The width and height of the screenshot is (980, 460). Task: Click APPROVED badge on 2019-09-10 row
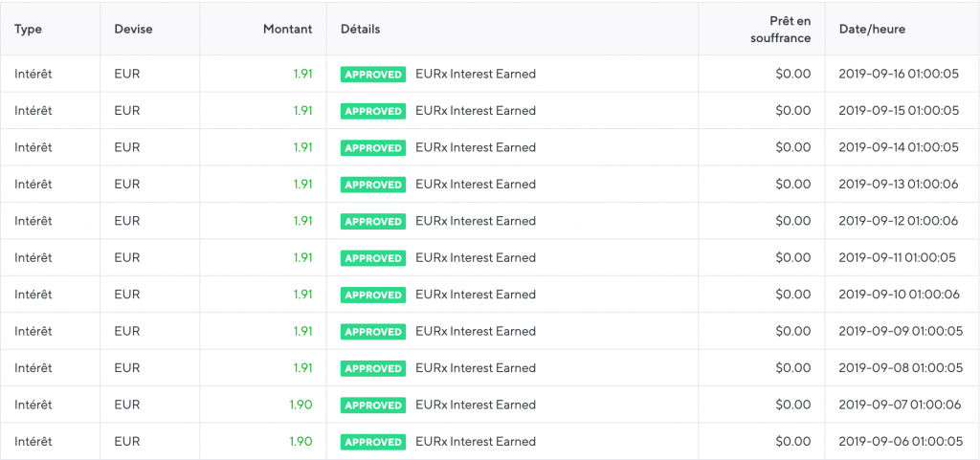pyautogui.click(x=373, y=296)
